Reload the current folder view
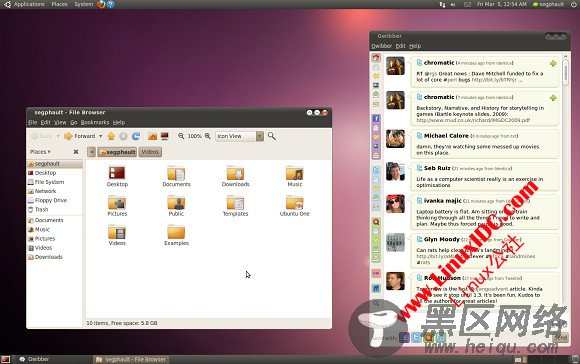The image size is (580, 364). pyautogui.click(x=136, y=136)
